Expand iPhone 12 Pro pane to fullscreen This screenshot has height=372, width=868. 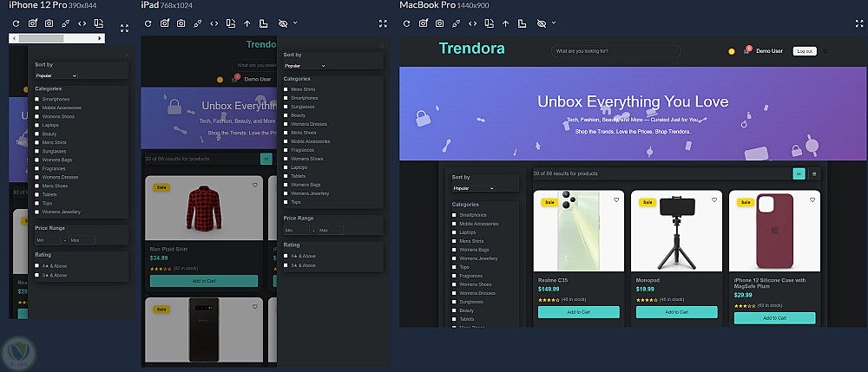[124, 28]
